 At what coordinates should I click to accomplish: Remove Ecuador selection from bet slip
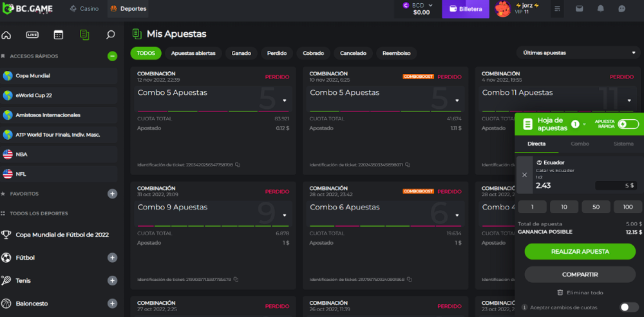[x=524, y=175]
